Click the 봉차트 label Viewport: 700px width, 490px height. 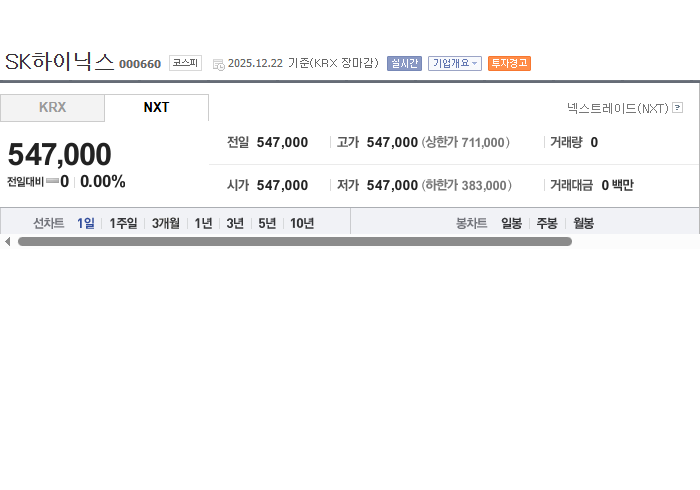coord(471,223)
